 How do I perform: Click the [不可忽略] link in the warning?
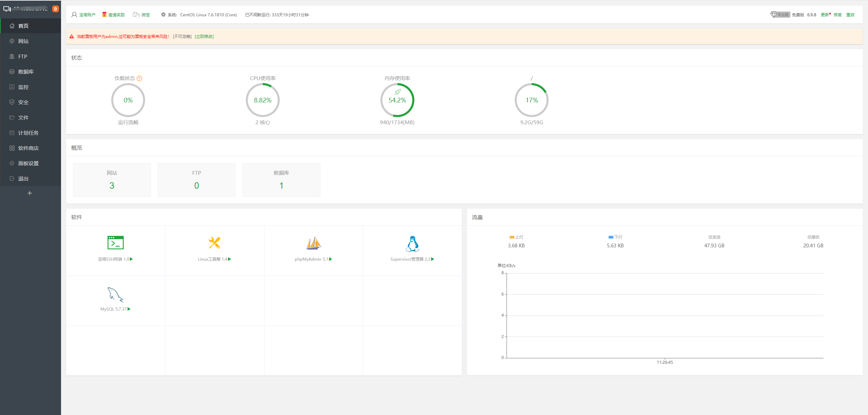pos(182,37)
